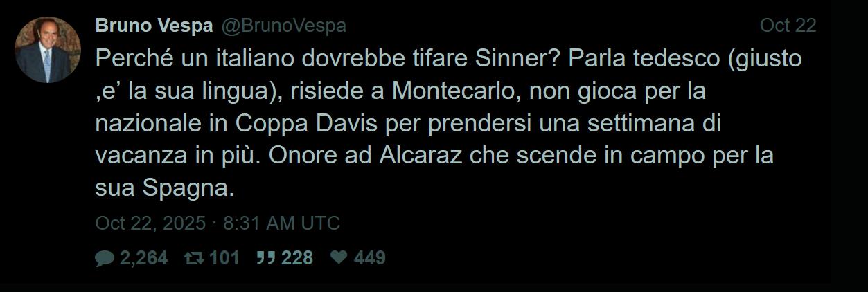Click the 101 retweets count

(x=224, y=258)
